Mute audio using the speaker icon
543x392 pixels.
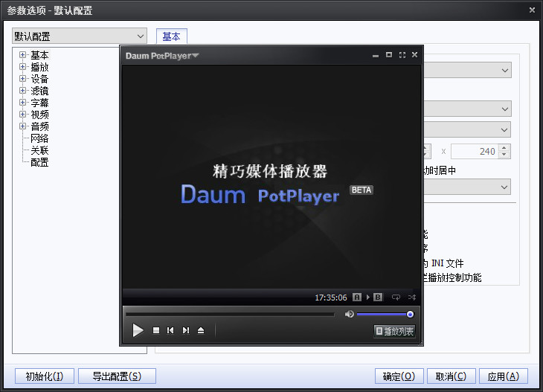349,314
